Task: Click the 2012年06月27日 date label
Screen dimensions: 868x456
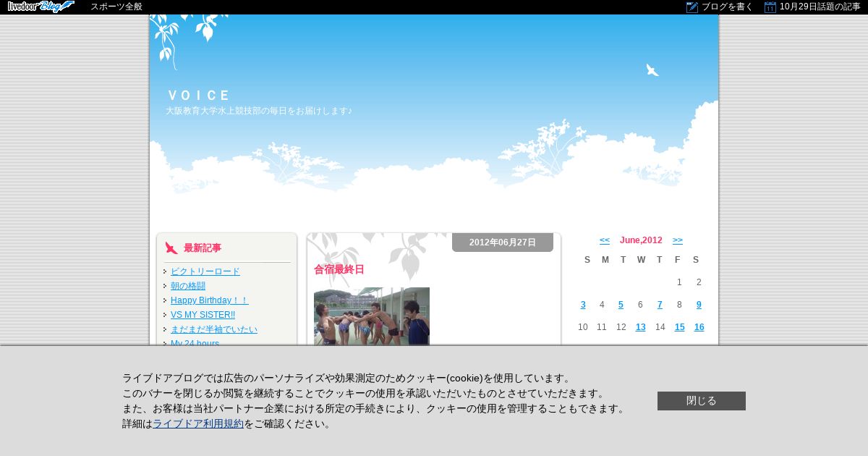Action: pos(503,242)
